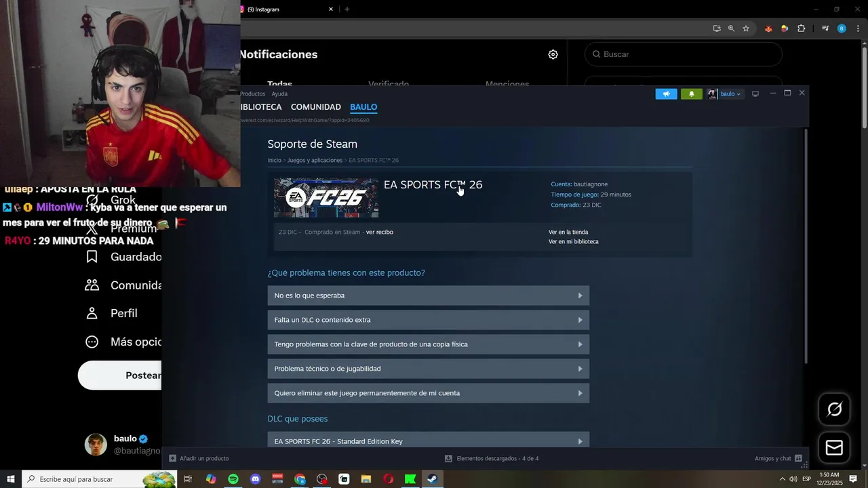The image size is (868, 488).
Task: Click the 'ver recibo' link
Action: click(x=380, y=232)
